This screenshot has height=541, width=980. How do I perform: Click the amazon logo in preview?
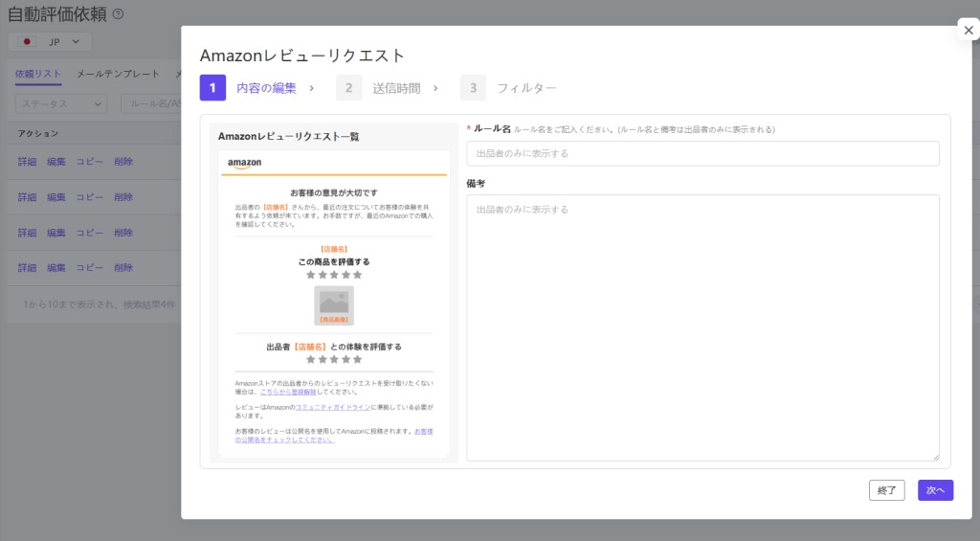244,163
